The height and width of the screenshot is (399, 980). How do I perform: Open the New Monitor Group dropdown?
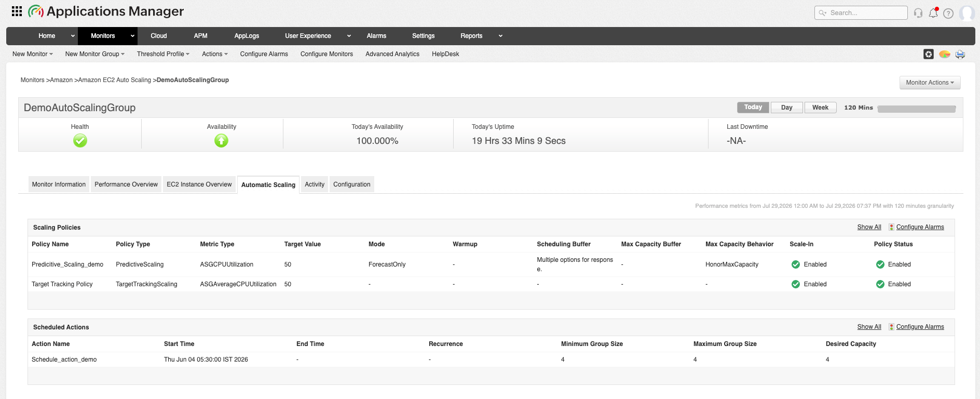(95, 54)
